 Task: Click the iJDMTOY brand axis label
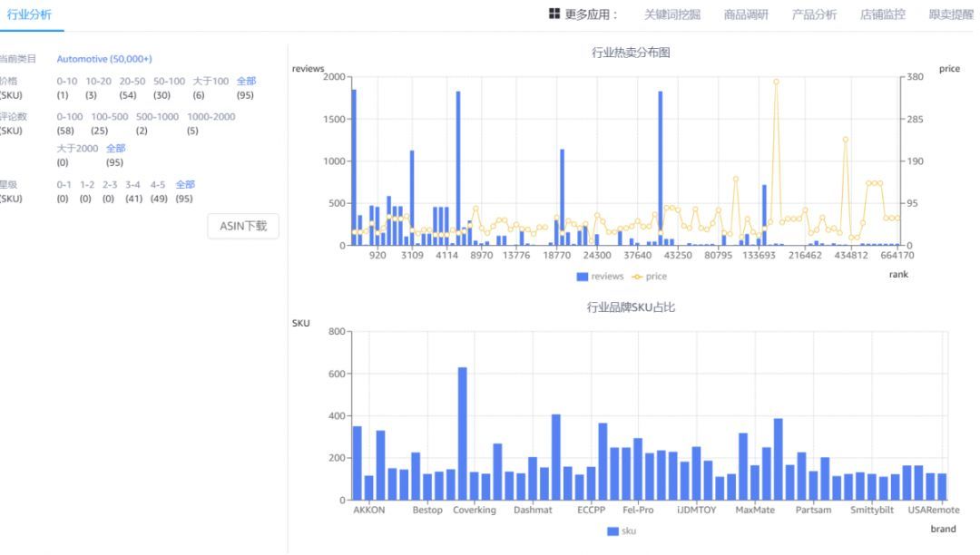pos(696,510)
